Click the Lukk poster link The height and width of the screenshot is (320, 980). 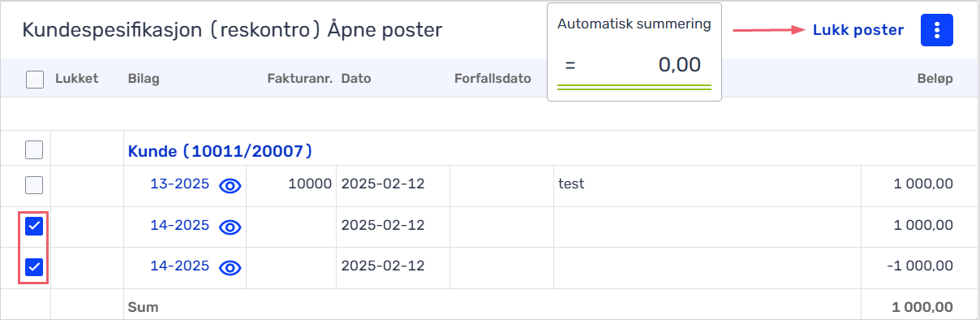tap(858, 30)
